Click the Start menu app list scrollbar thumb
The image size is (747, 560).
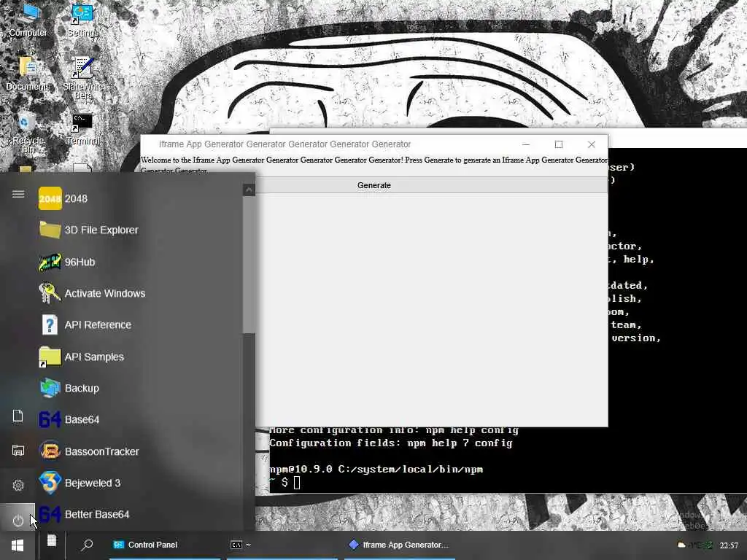[x=249, y=264]
